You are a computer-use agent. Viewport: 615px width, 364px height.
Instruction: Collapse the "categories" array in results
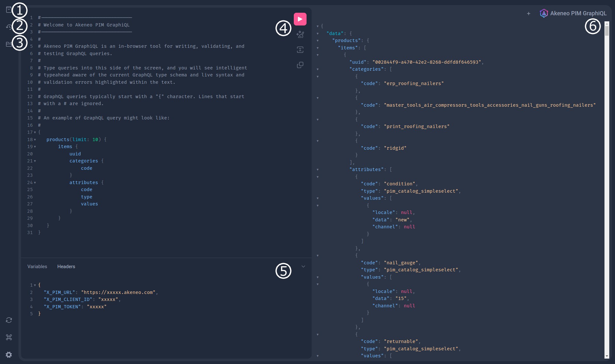pos(318,69)
